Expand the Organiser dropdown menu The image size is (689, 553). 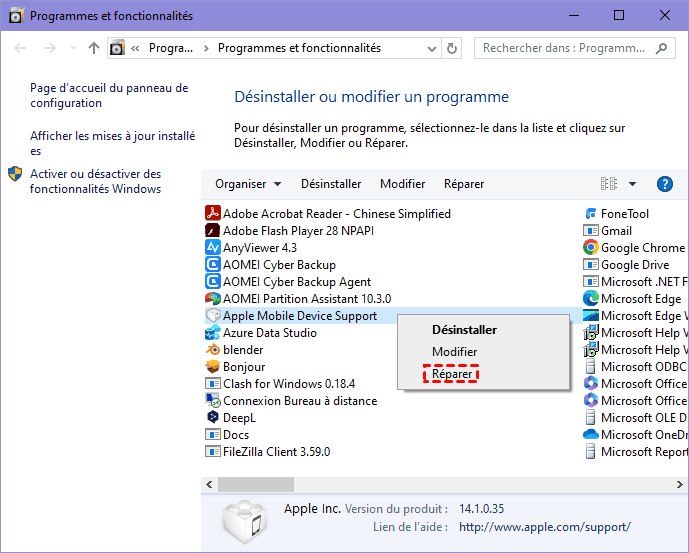click(x=248, y=184)
